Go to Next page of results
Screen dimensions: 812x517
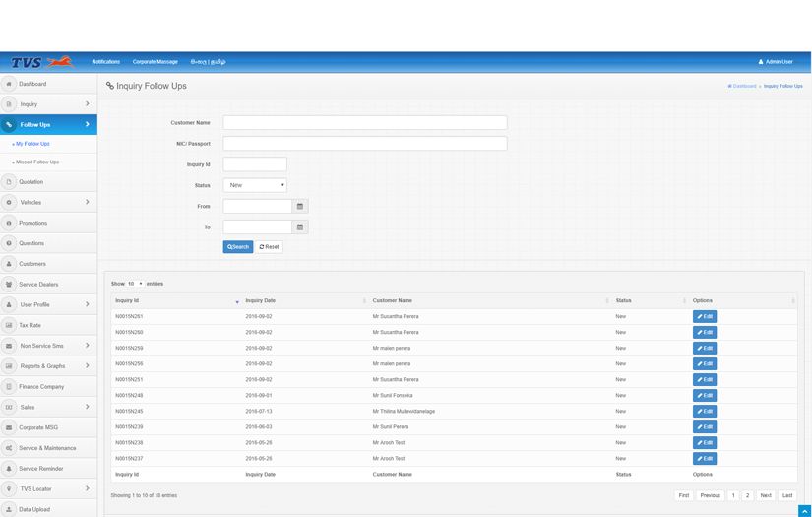coord(766,495)
